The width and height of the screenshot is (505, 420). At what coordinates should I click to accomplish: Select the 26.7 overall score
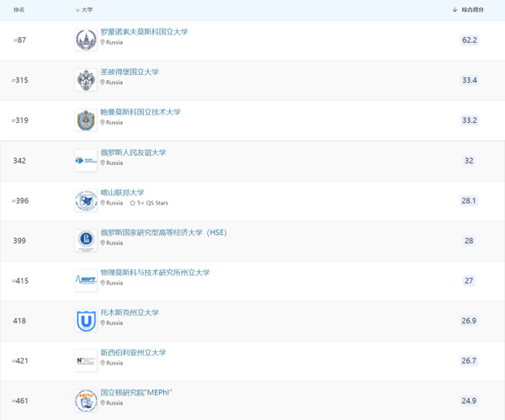[x=469, y=361]
